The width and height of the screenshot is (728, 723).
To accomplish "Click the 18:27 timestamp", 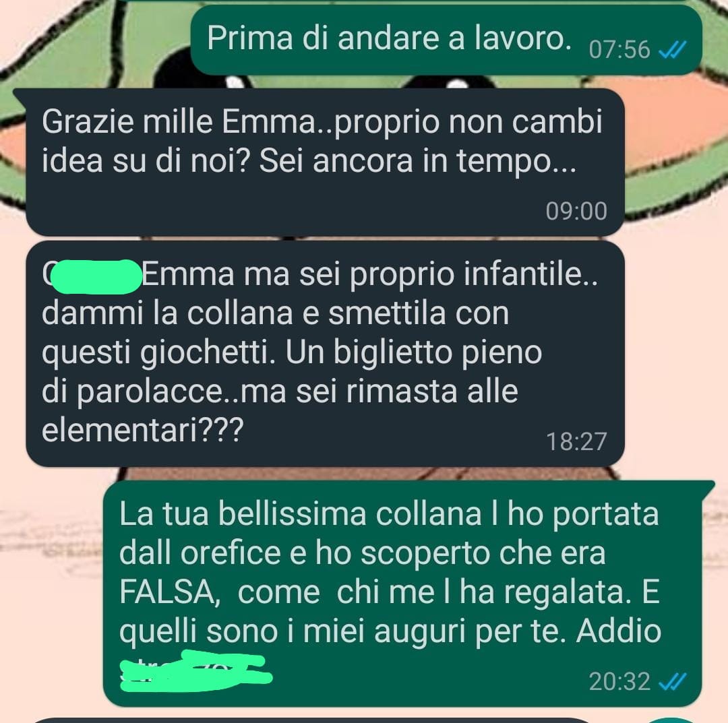I will point(576,441).
